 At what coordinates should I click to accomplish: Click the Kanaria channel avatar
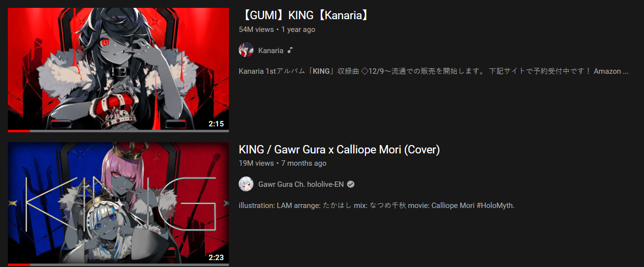point(246,50)
